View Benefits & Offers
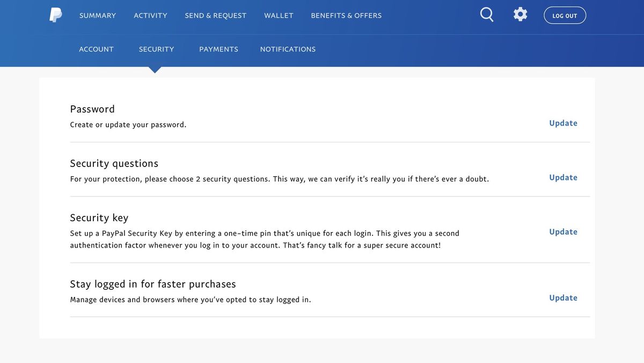 [x=346, y=16]
